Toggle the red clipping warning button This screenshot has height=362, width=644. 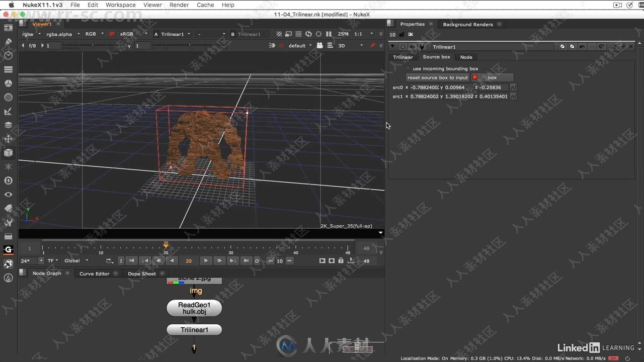(x=112, y=34)
